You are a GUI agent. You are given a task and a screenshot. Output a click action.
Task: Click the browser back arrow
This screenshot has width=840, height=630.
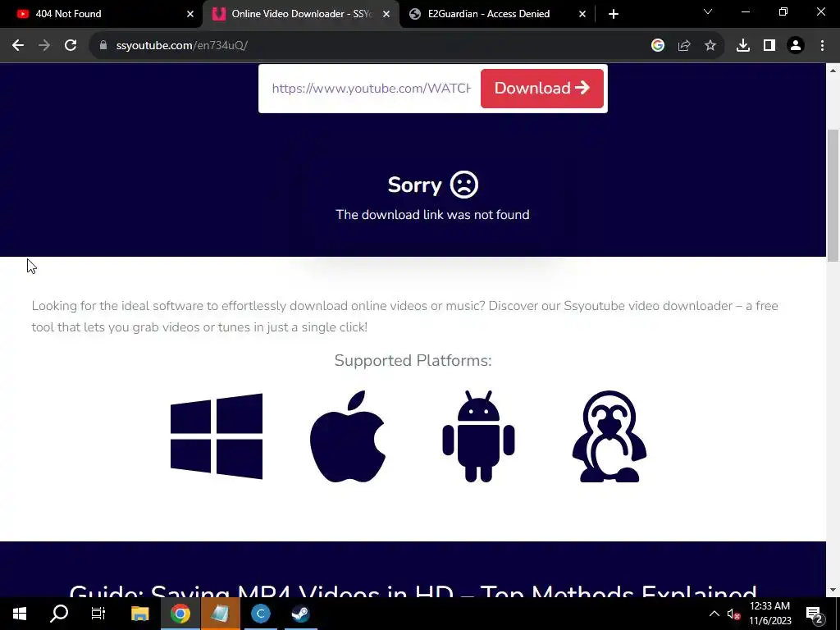tap(18, 46)
